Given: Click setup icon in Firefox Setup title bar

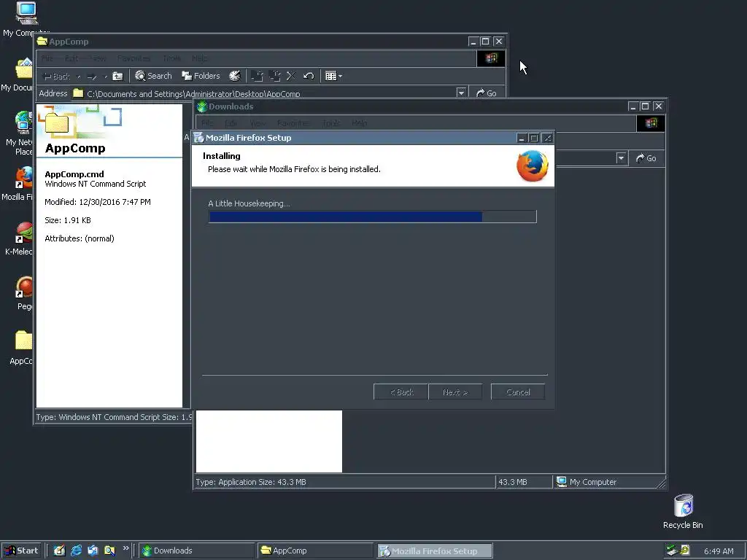Looking at the screenshot, I should coord(198,138).
